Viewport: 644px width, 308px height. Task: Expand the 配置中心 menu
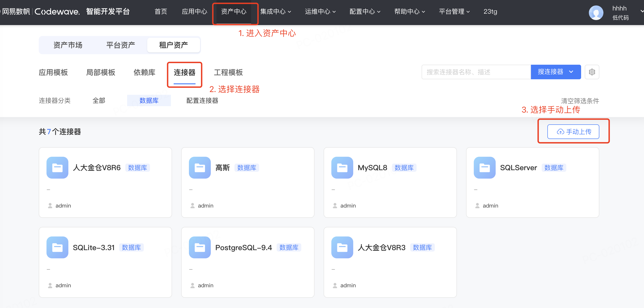tap(365, 11)
